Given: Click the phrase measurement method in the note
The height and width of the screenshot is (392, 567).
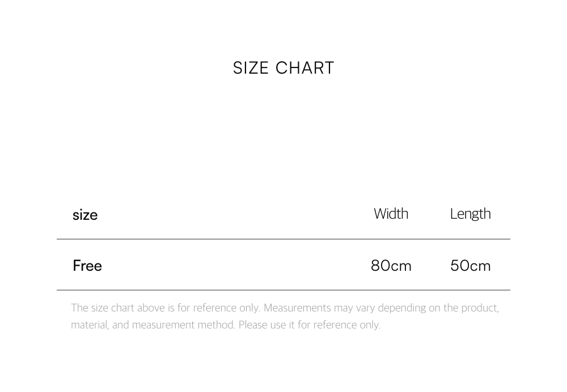Looking at the screenshot, I should (x=183, y=325).
